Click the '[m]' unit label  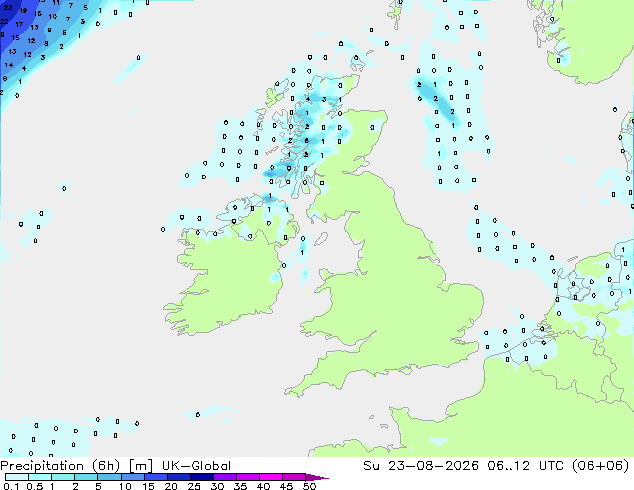click(140, 466)
